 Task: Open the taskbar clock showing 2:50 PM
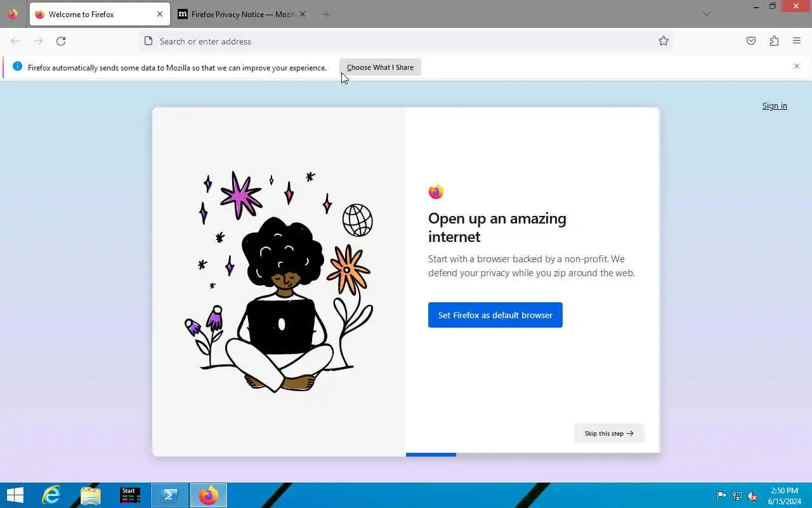pos(784,496)
